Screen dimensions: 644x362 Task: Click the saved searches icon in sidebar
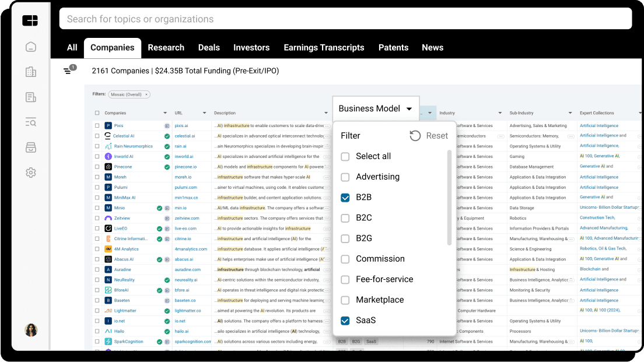pos(30,122)
